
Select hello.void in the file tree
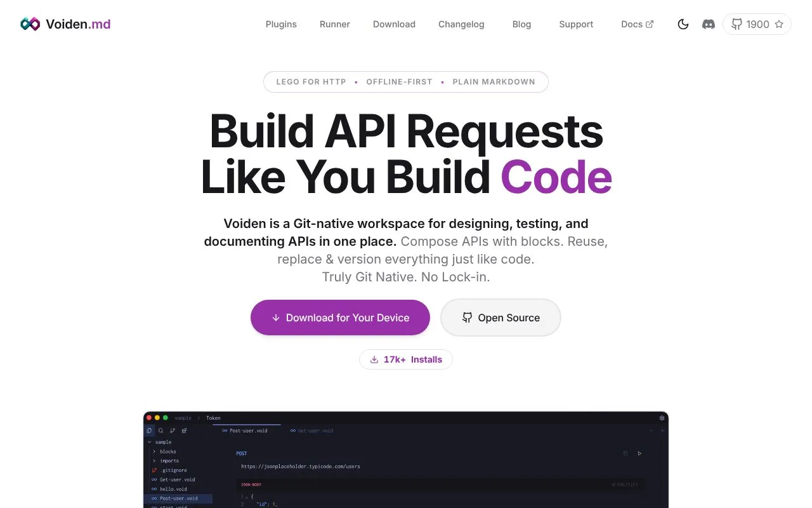tap(169, 489)
